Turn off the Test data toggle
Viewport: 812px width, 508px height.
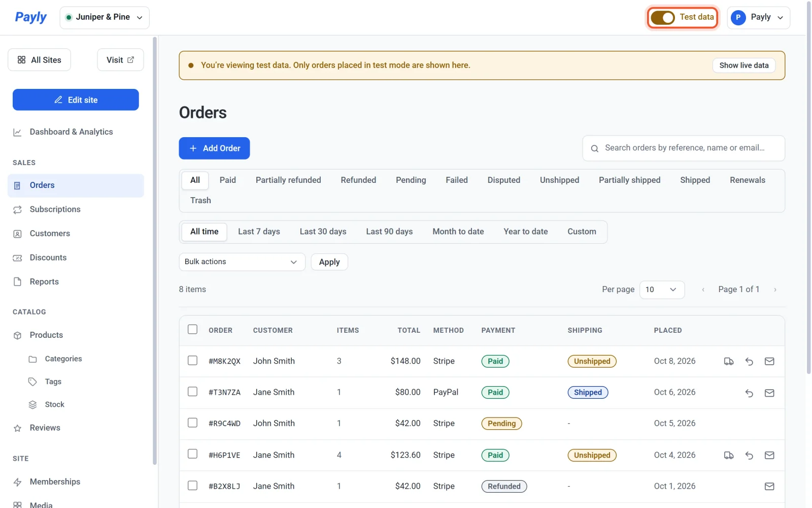663,18
